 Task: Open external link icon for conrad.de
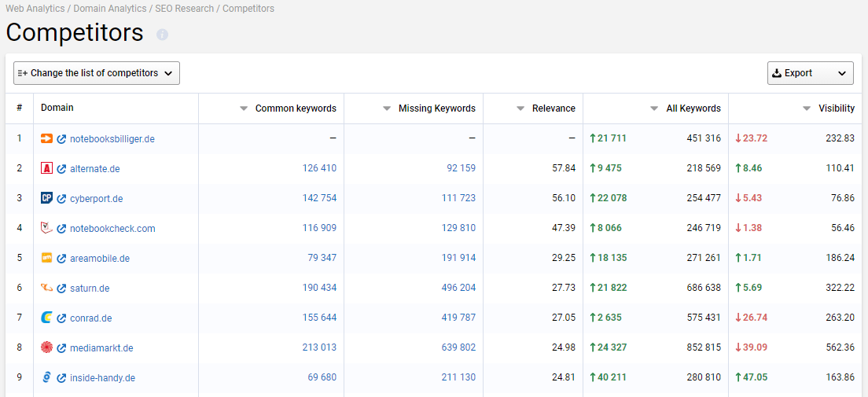[x=62, y=318]
